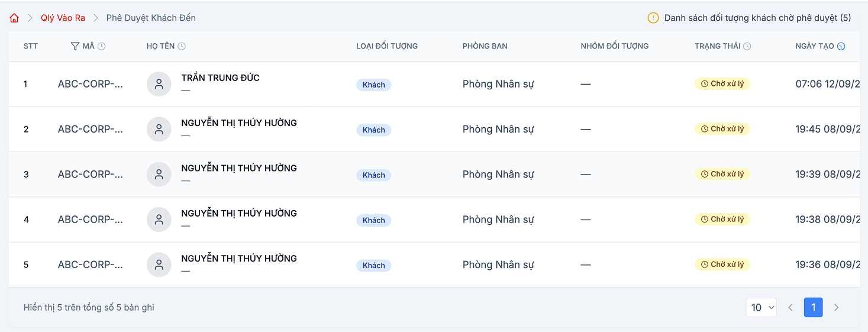The image size is (868, 332).
Task: Open the Qlý Vào Ra breadcrumb link
Action: [63, 18]
